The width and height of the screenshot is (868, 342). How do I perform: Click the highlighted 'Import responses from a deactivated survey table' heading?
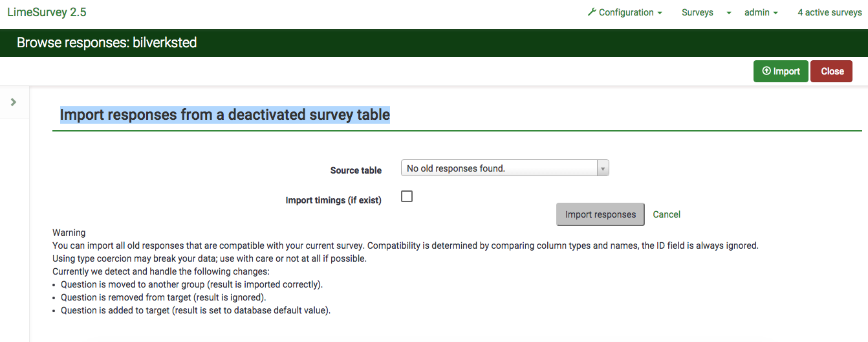tap(225, 115)
